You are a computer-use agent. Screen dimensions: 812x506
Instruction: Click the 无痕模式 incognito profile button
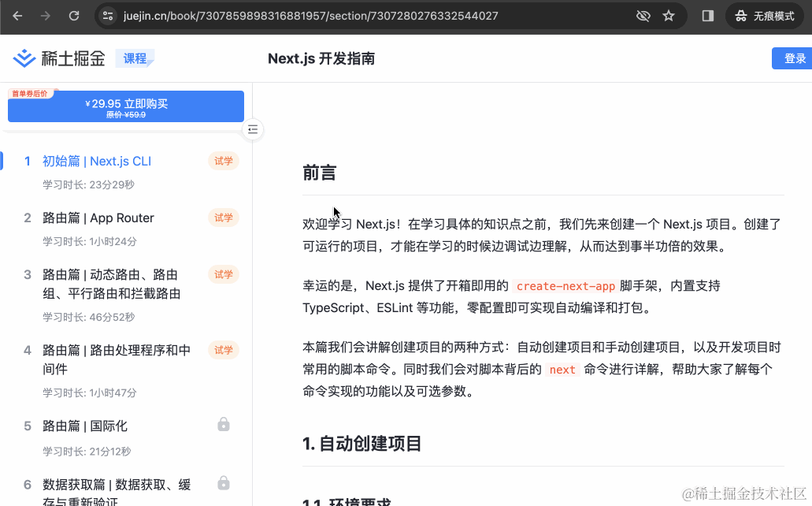(x=764, y=16)
